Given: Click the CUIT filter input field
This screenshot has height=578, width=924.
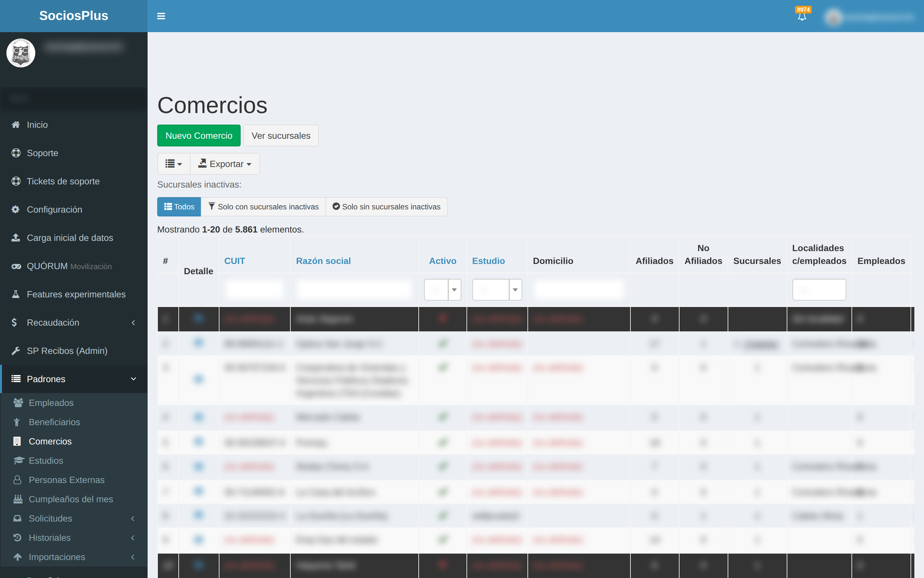Looking at the screenshot, I should (255, 289).
